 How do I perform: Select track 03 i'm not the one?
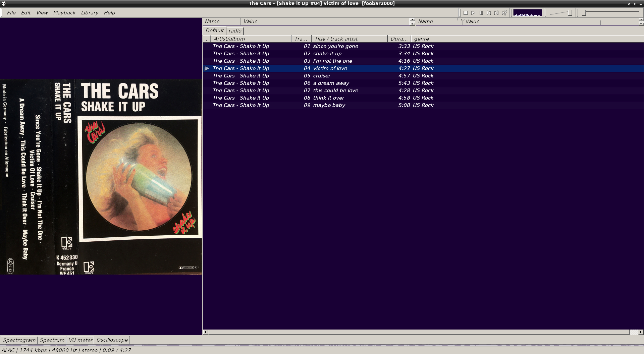pyautogui.click(x=423, y=61)
